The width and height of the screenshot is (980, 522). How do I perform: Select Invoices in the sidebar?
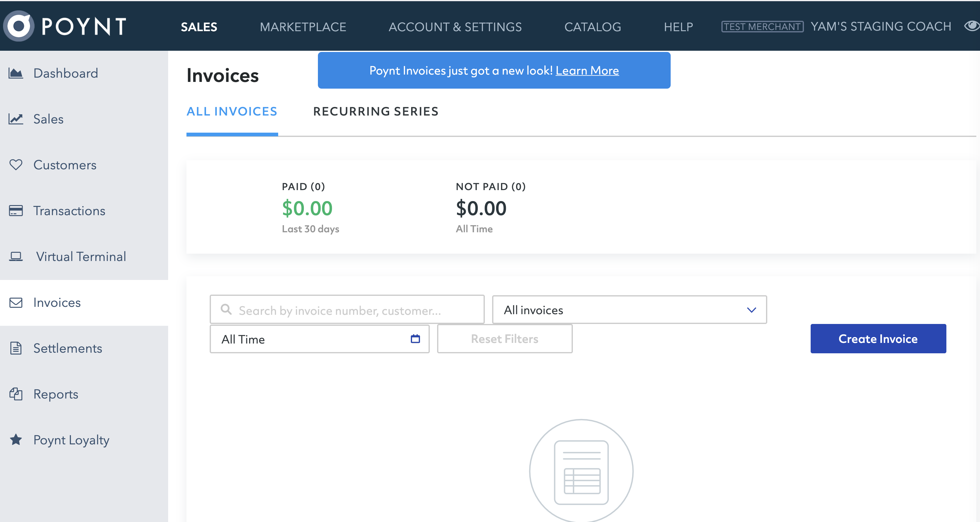84,303
